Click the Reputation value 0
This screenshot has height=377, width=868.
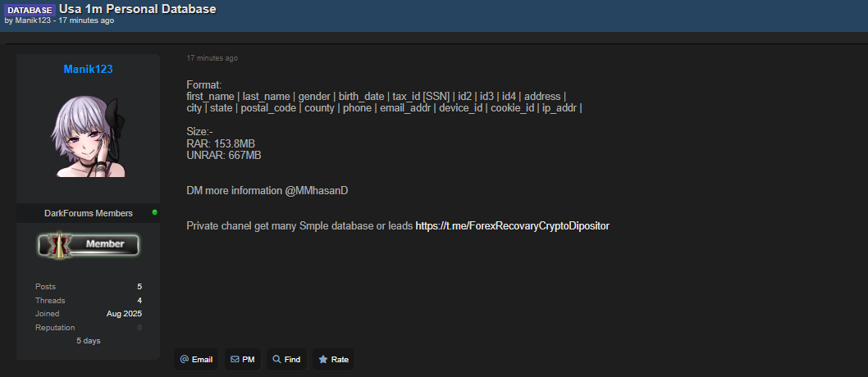point(139,328)
